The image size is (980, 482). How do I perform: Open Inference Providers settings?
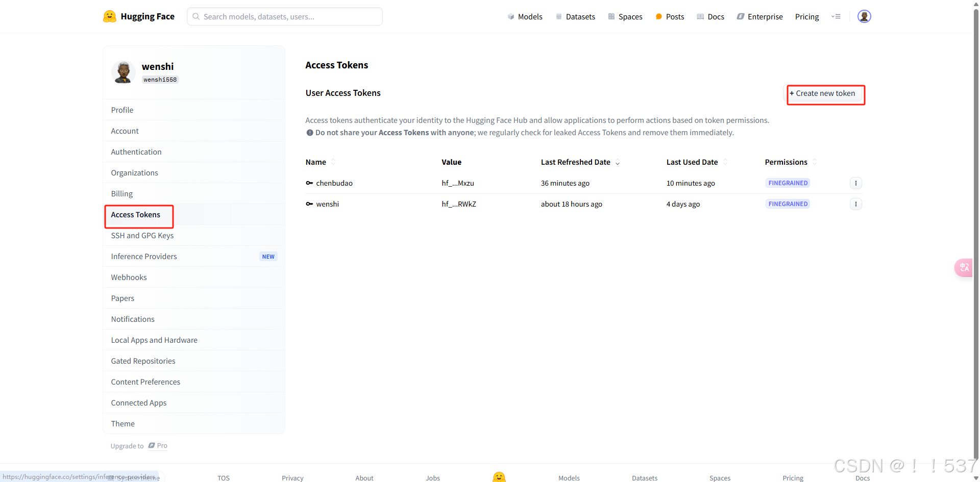coord(194,257)
